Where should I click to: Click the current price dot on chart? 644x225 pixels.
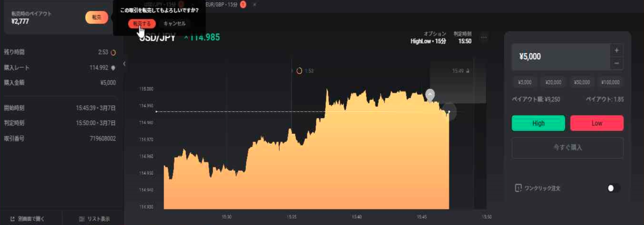pos(449,112)
